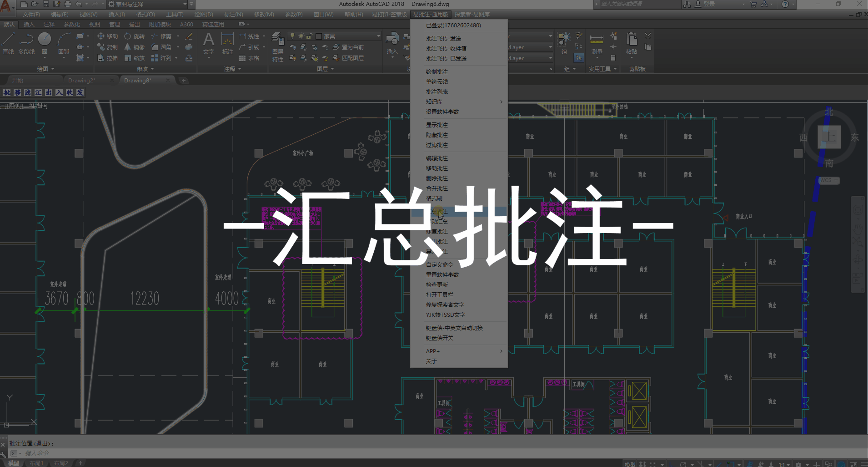Click the Text (文字) tool
868x467 pixels.
click(x=209, y=44)
